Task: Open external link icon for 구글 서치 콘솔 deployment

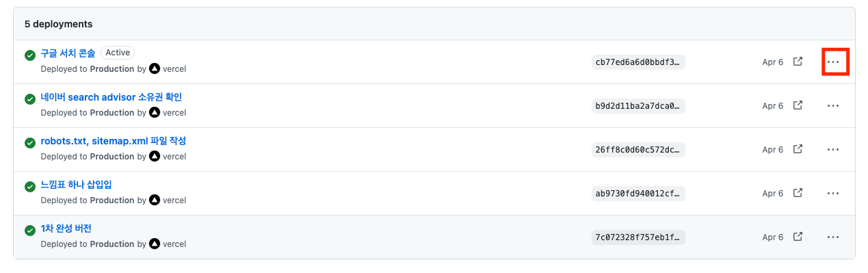Action: click(x=798, y=62)
